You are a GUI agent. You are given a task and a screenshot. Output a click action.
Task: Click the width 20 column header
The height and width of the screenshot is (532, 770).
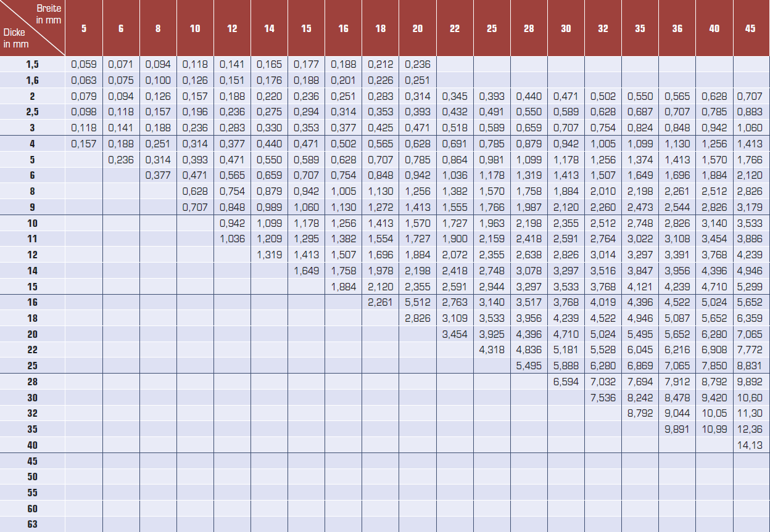click(418, 28)
